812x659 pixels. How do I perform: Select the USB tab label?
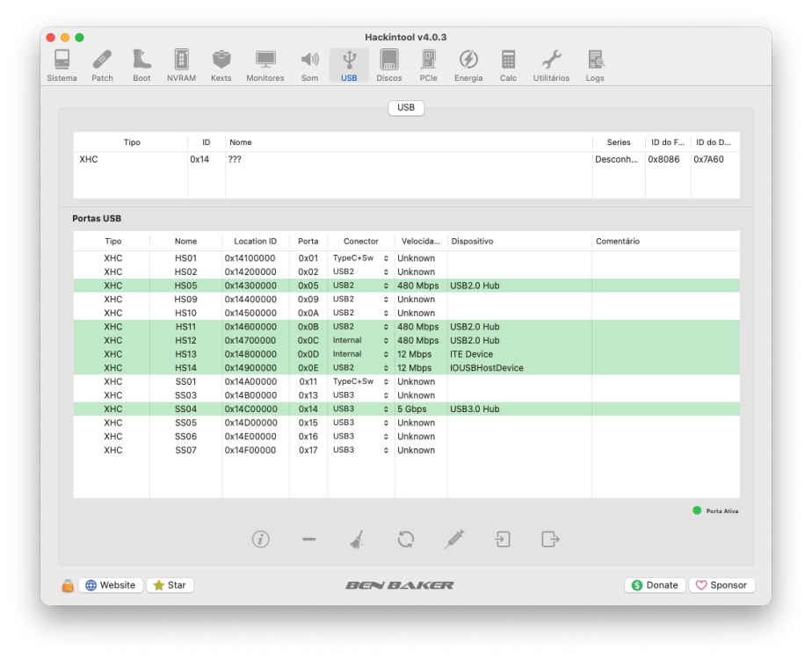406,108
